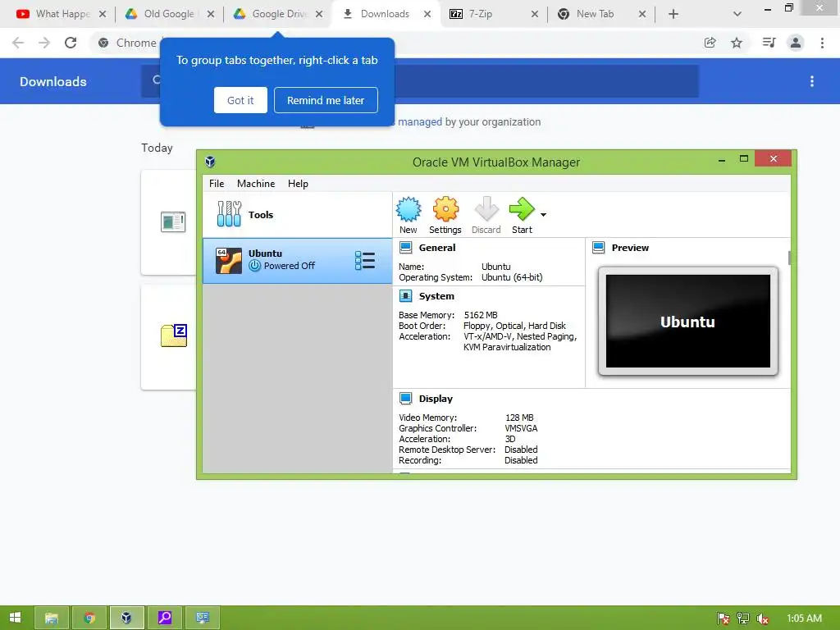Click the Graphics Controller value VMSVGA

click(521, 428)
